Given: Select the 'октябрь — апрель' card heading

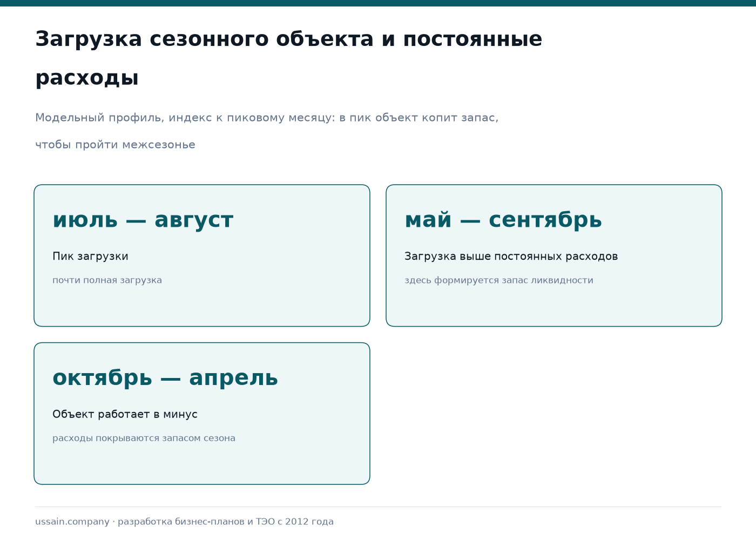Looking at the screenshot, I should (x=165, y=378).
